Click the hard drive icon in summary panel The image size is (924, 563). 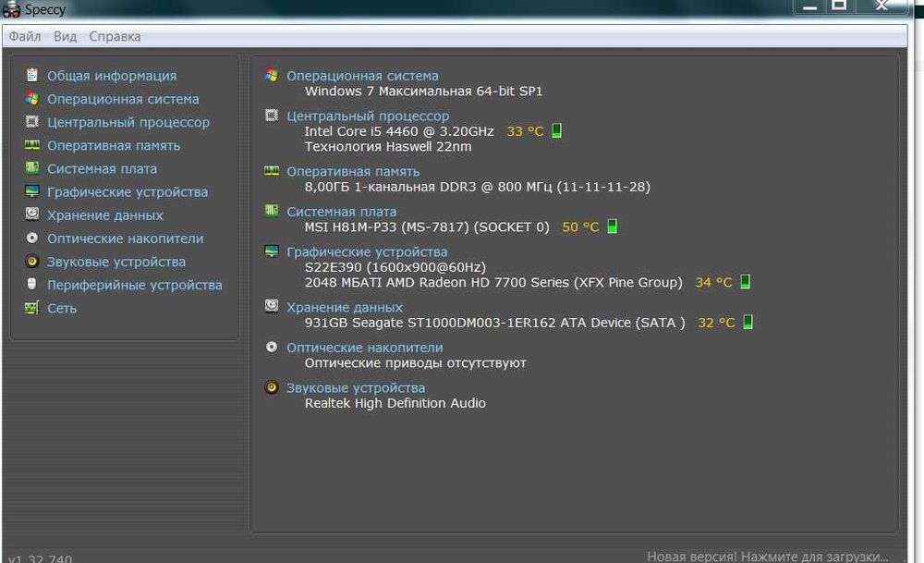coord(271,306)
